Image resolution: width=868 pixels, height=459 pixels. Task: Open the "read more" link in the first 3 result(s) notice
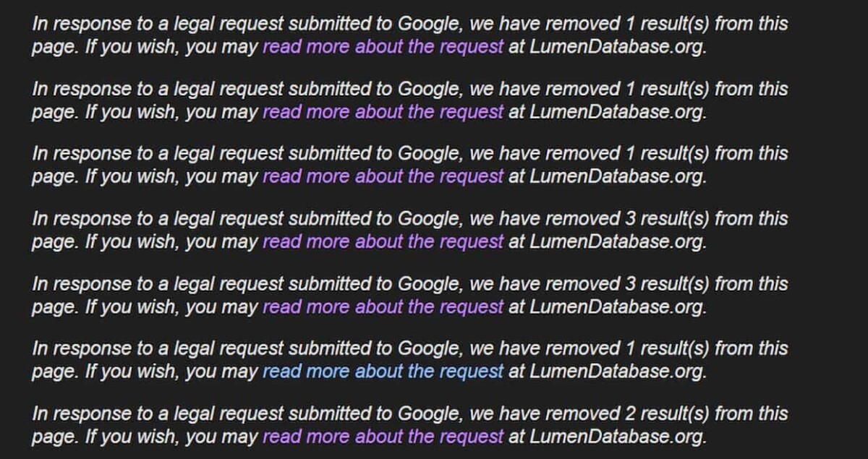(x=382, y=242)
